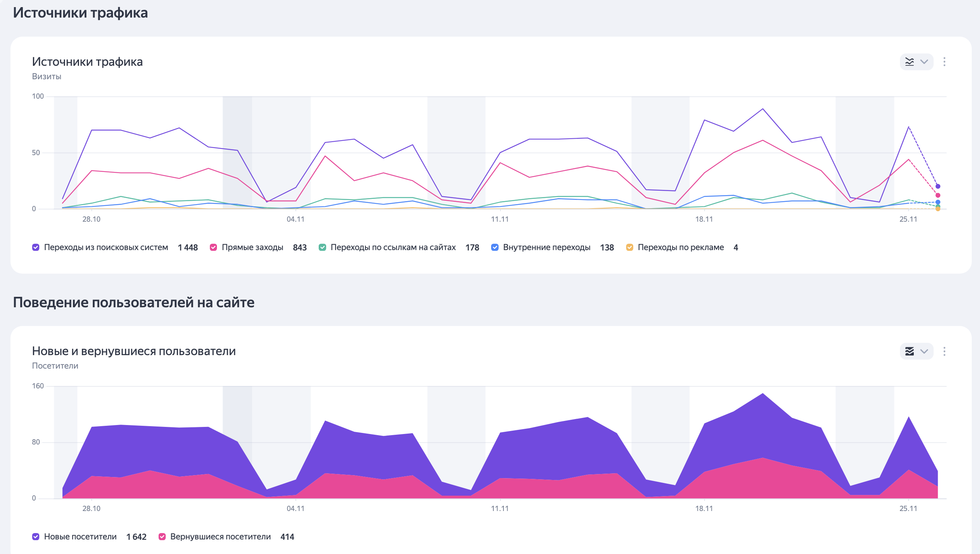980x554 pixels.
Task: Toggle the Прямые заходы checkbox
Action: point(214,247)
